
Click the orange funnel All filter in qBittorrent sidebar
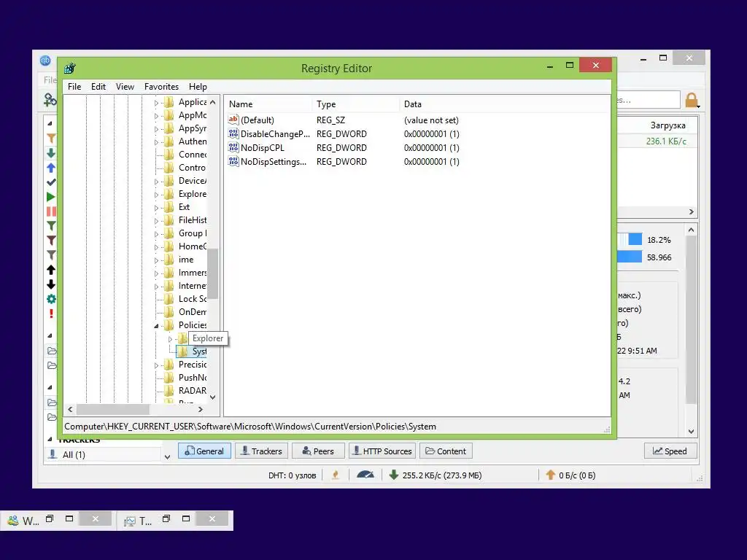51,138
